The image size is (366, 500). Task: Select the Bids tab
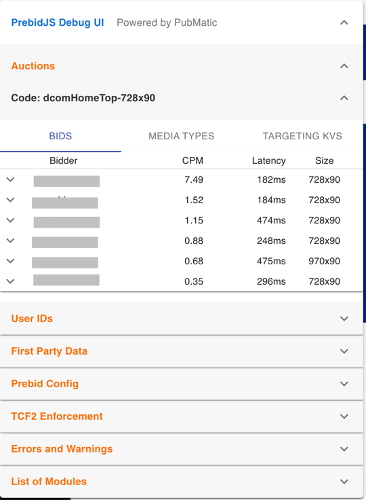pos(60,136)
